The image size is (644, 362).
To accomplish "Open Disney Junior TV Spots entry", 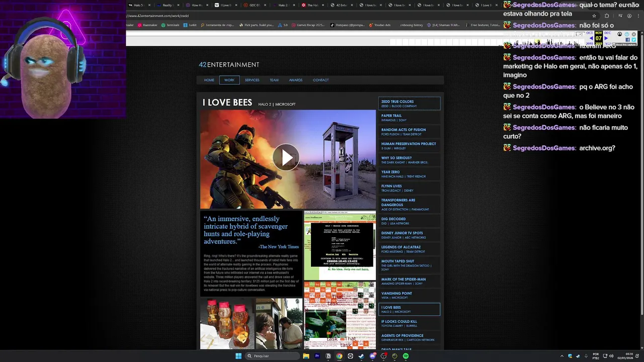I will (409, 235).
